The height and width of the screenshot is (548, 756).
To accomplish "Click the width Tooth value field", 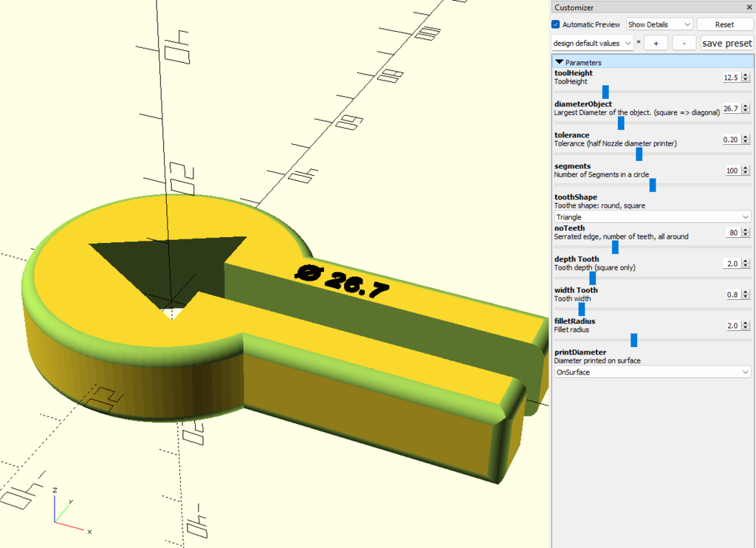I will coord(732,295).
